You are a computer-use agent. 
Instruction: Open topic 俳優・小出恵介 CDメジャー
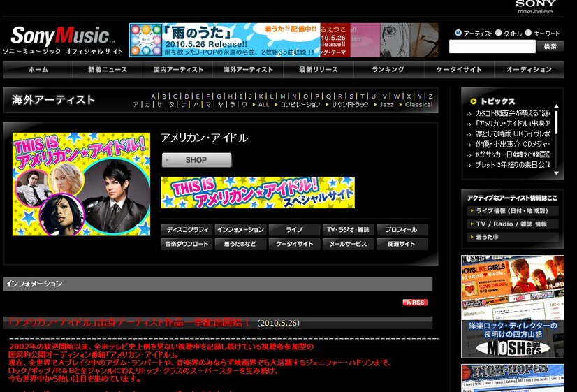pyautogui.click(x=513, y=144)
